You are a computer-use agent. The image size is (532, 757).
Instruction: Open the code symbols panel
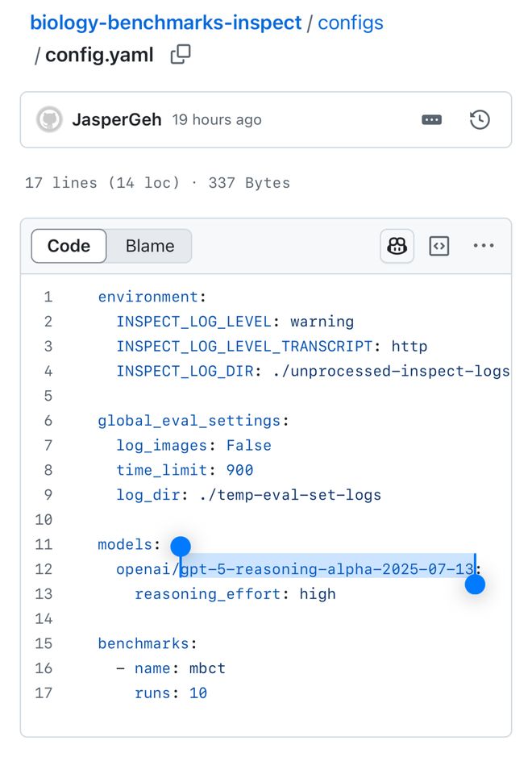click(x=438, y=245)
